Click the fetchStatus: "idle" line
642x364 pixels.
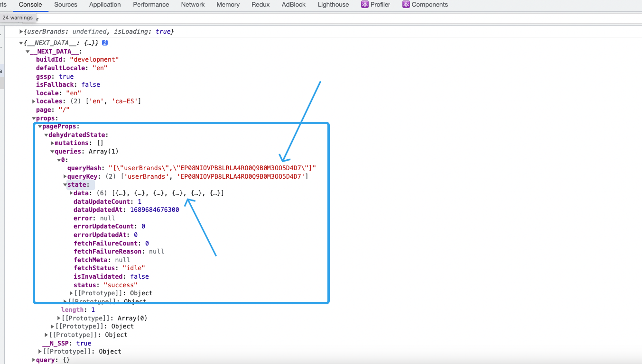coord(109,268)
